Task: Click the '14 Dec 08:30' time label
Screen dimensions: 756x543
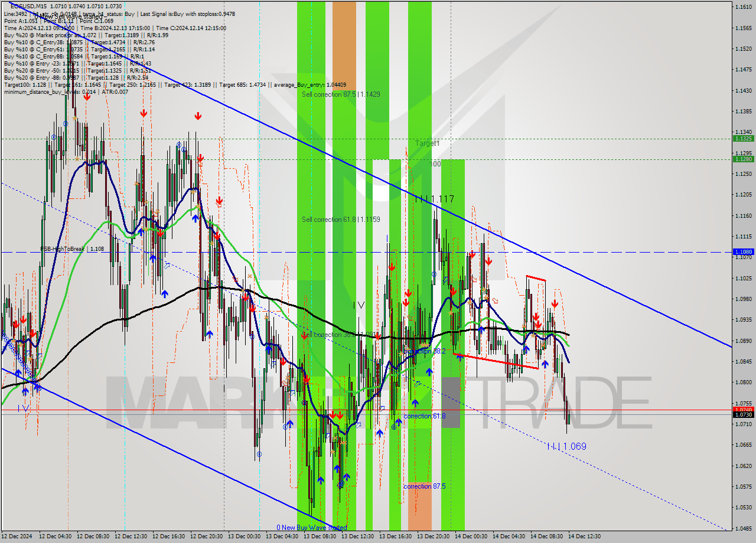Action: (547, 537)
